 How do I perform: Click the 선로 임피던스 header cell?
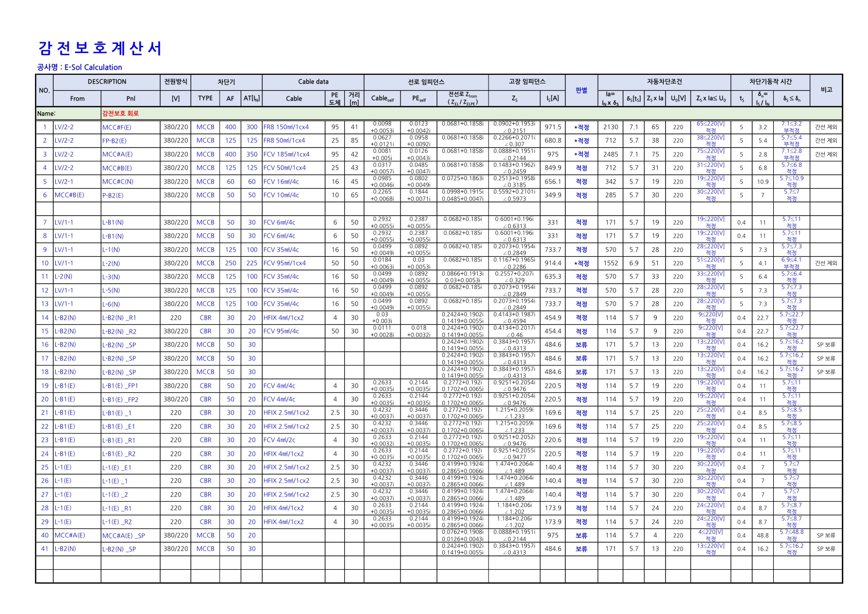point(426,82)
